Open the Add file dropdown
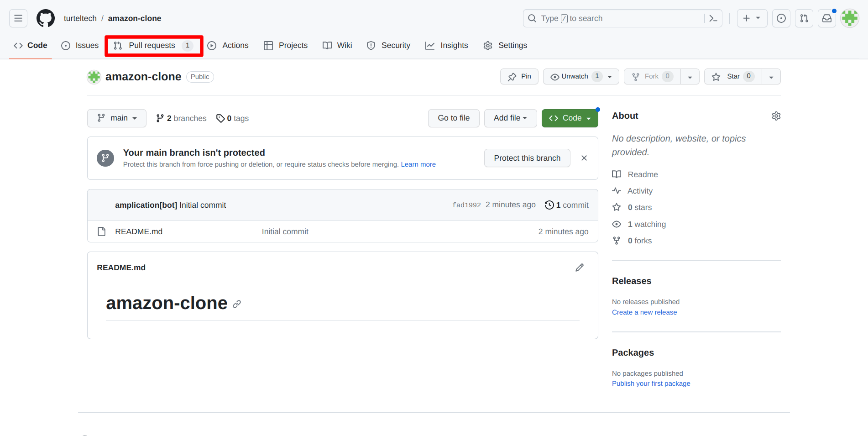Image resolution: width=868 pixels, height=436 pixels. coord(510,118)
